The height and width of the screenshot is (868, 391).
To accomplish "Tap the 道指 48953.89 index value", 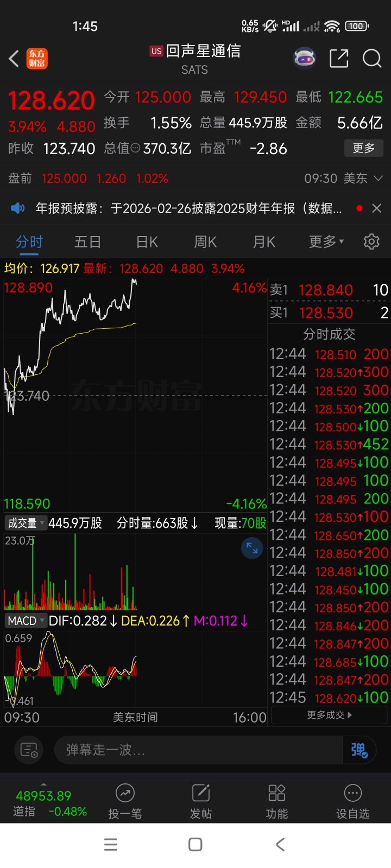I will [43, 796].
